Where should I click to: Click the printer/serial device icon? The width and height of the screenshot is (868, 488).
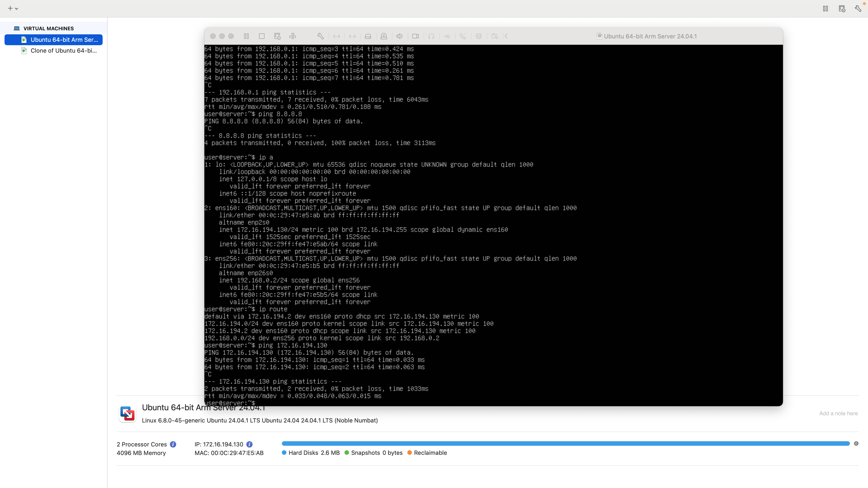(479, 36)
